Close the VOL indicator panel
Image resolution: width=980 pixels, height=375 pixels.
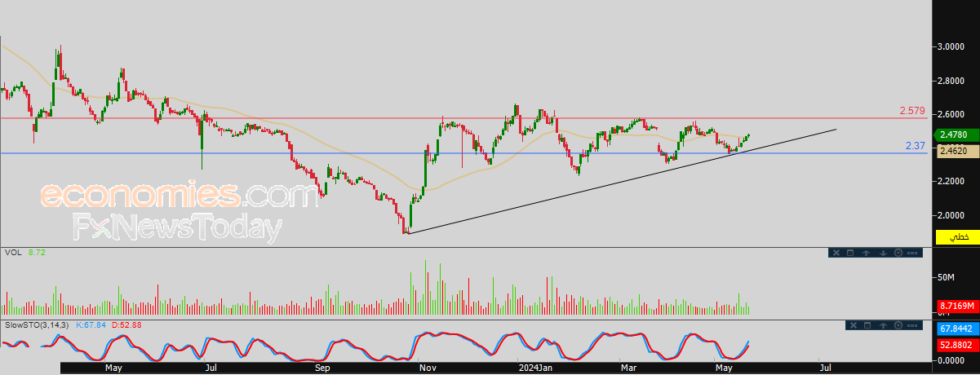coord(836,253)
